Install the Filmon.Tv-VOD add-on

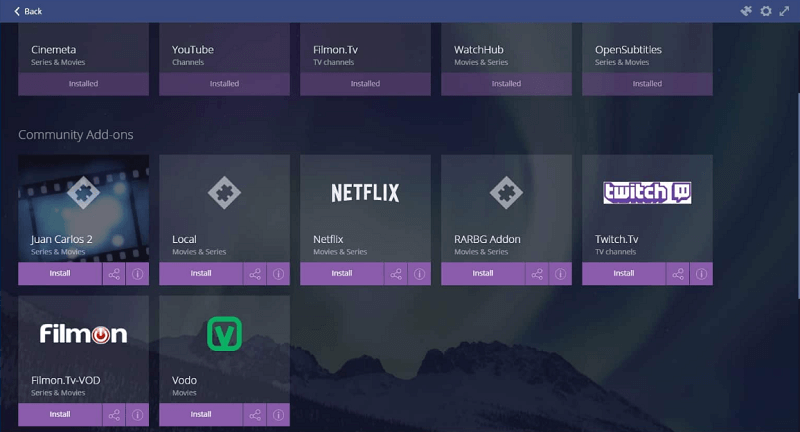[x=60, y=415]
